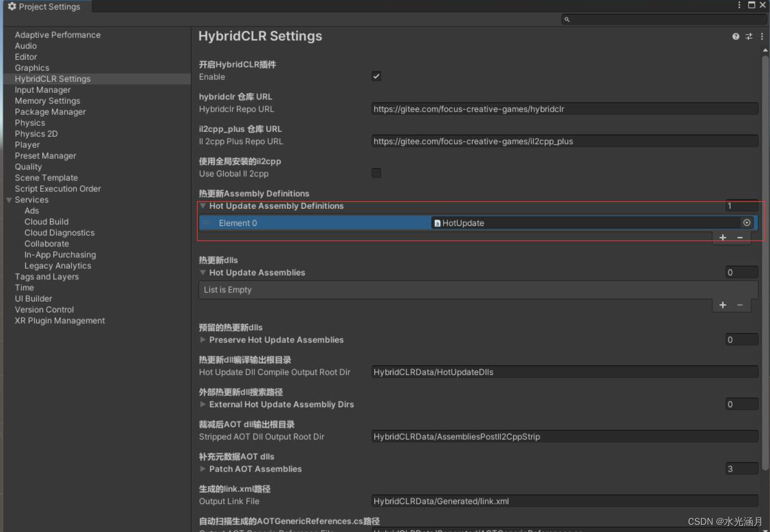Add an element with the plus button under HotUpdate

point(722,237)
